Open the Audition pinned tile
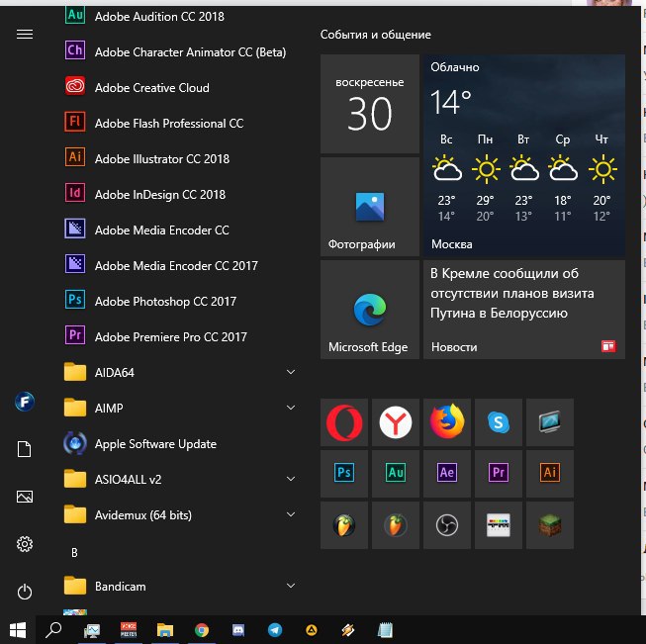The height and width of the screenshot is (644, 646). (x=396, y=474)
